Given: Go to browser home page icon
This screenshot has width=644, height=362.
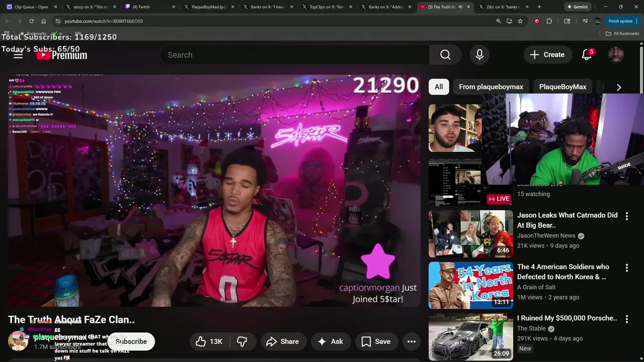Looking at the screenshot, I should coord(44,21).
